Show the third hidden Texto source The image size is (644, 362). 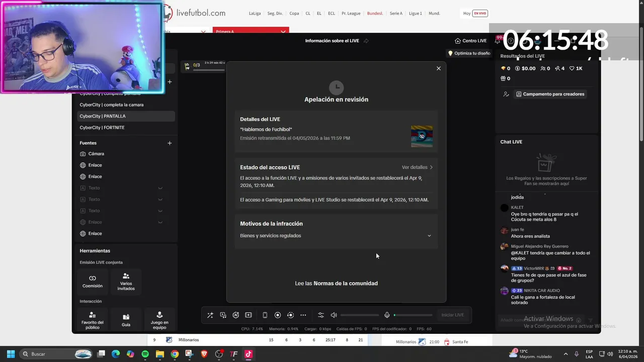[x=160, y=211]
